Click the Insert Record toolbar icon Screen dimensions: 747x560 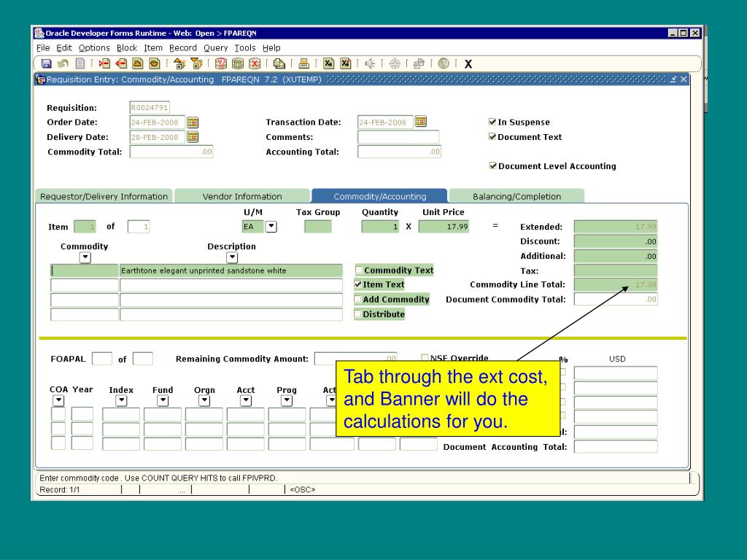coord(104,63)
